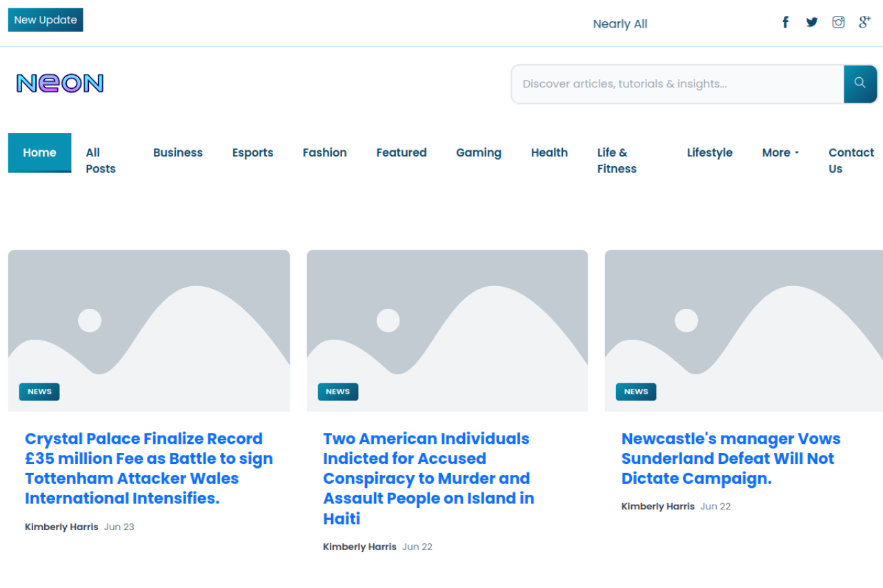Image resolution: width=883 pixels, height=588 pixels.
Task: Go to Contact Us page
Action: tap(851, 161)
